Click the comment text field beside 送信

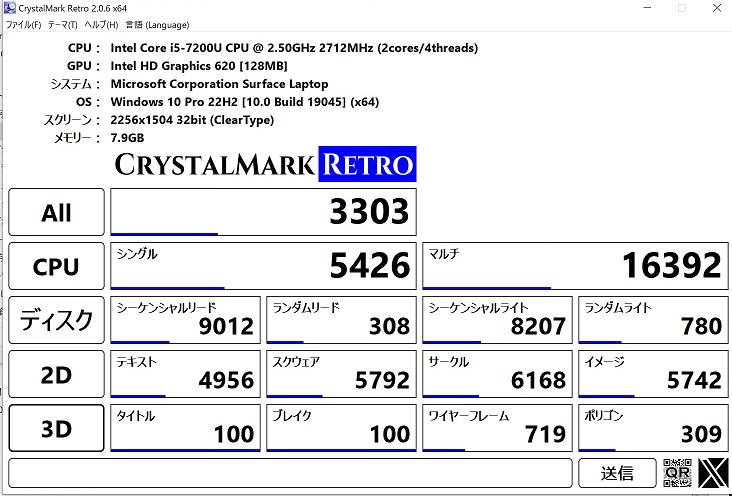(291, 473)
